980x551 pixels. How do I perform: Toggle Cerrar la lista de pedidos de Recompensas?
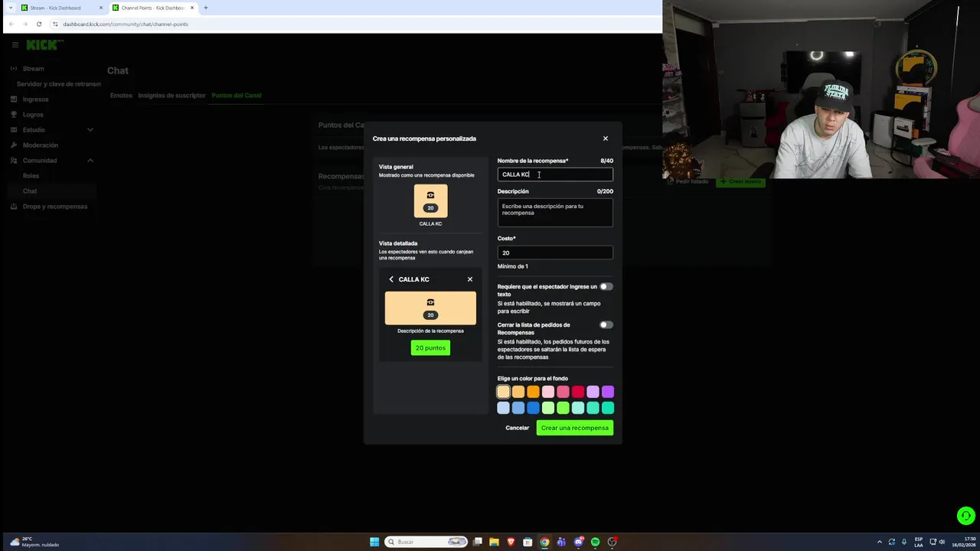[x=606, y=324]
